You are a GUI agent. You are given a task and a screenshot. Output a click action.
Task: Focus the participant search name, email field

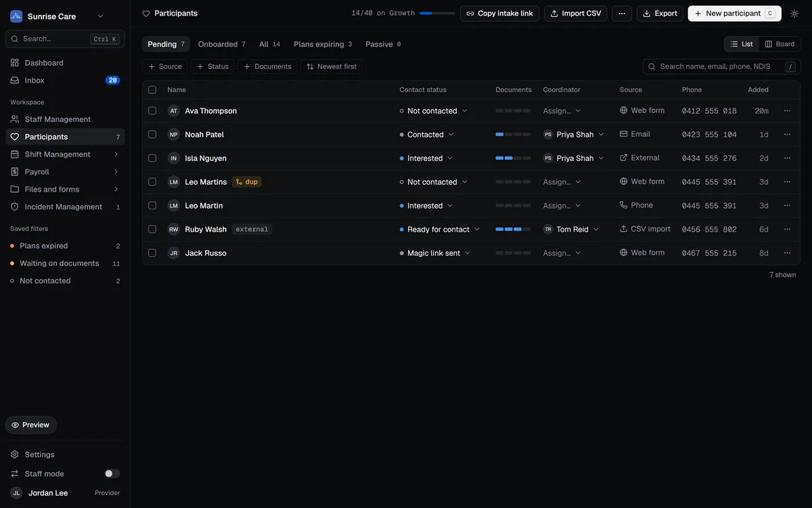coord(721,66)
